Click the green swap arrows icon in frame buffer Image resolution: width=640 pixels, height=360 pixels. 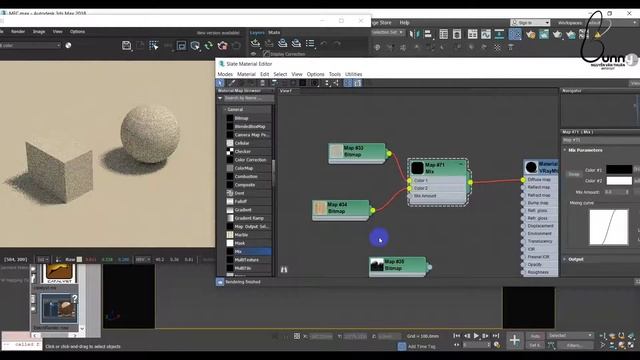(209, 45)
